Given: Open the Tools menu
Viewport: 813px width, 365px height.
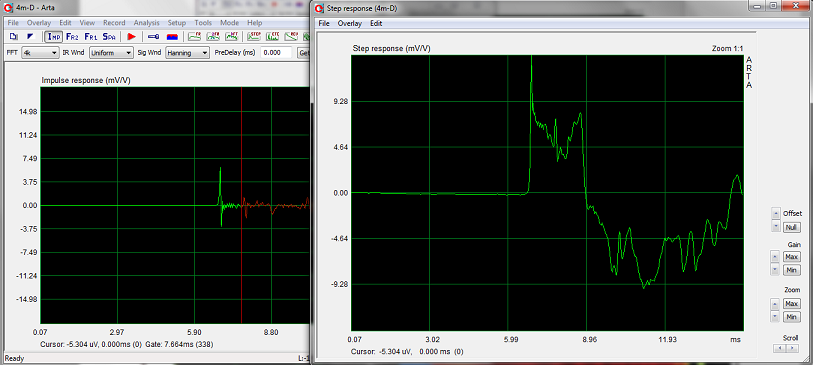Looking at the screenshot, I should pyautogui.click(x=203, y=23).
